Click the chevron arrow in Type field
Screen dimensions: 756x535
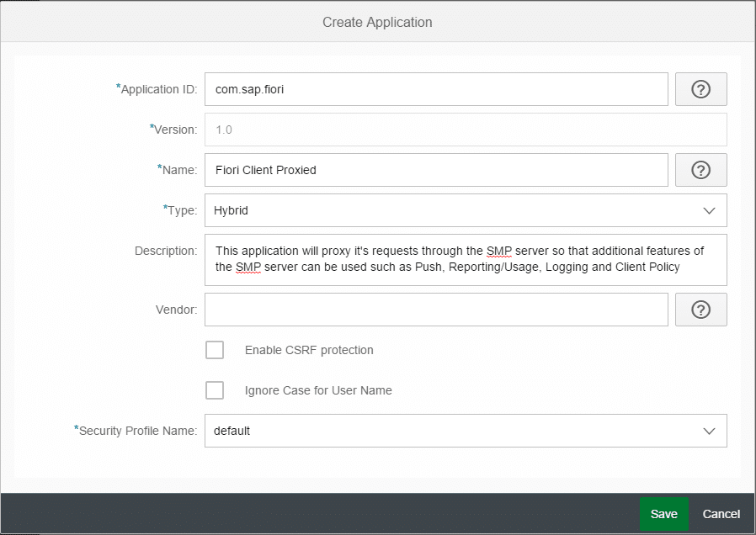pos(709,211)
